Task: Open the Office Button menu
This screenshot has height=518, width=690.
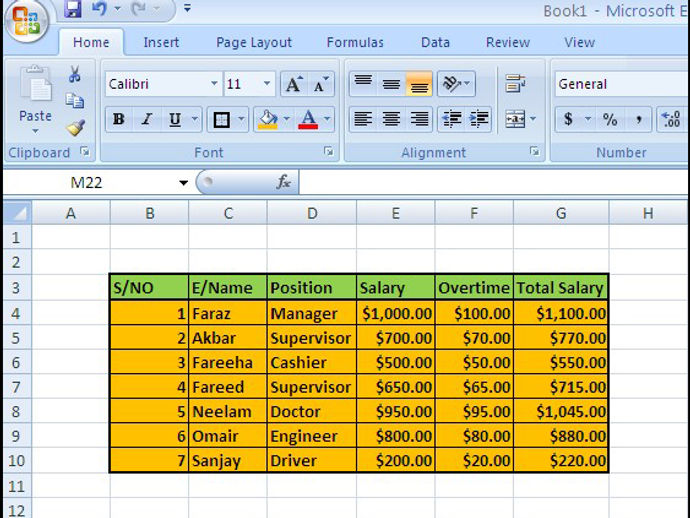Action: click(x=26, y=20)
